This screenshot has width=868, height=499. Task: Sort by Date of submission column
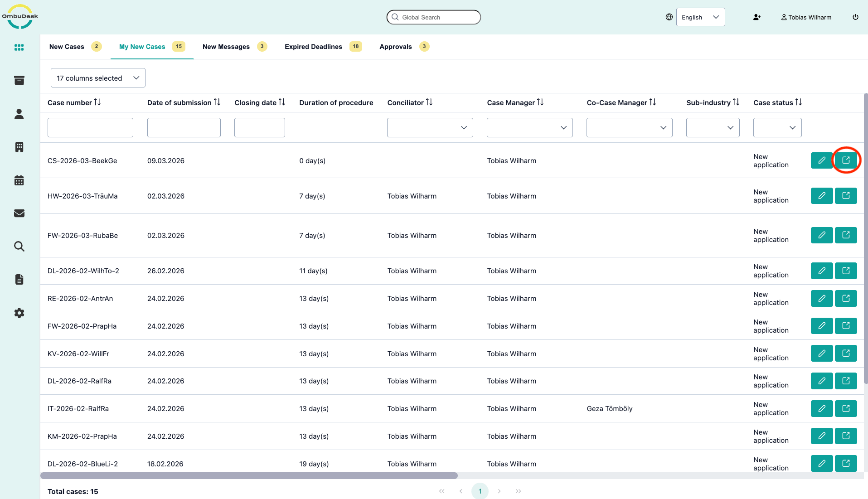point(217,102)
